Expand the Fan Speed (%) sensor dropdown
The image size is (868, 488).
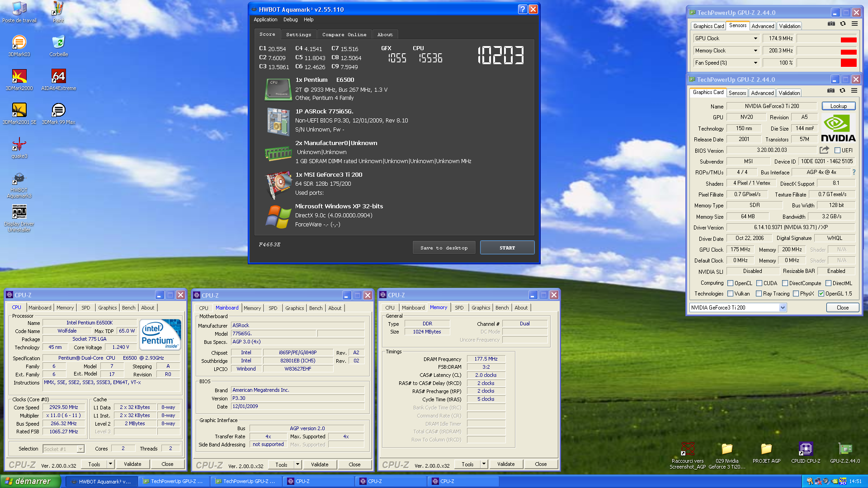coord(755,63)
